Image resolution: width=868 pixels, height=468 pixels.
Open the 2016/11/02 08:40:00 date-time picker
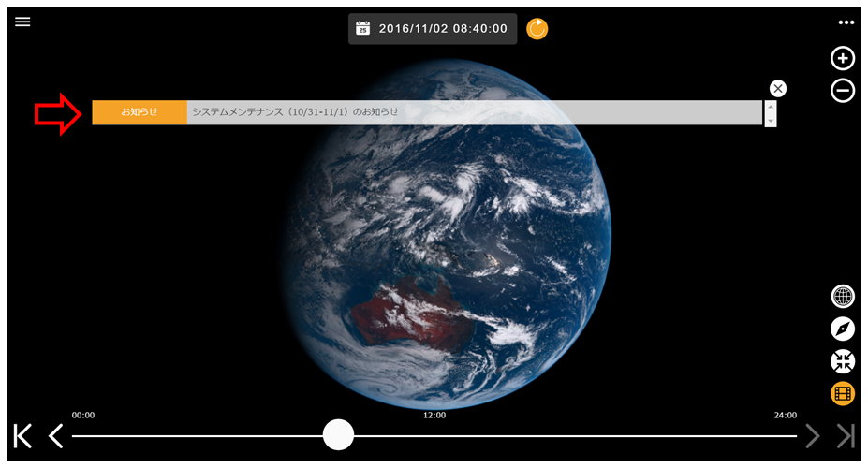[443, 29]
